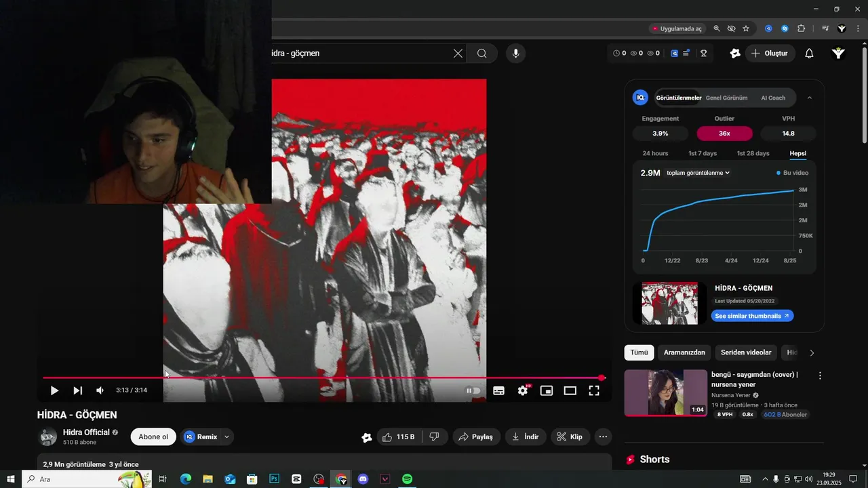Image resolution: width=868 pixels, height=488 pixels.
Task: Open options menu for bengü cover video
Action: coord(820,375)
